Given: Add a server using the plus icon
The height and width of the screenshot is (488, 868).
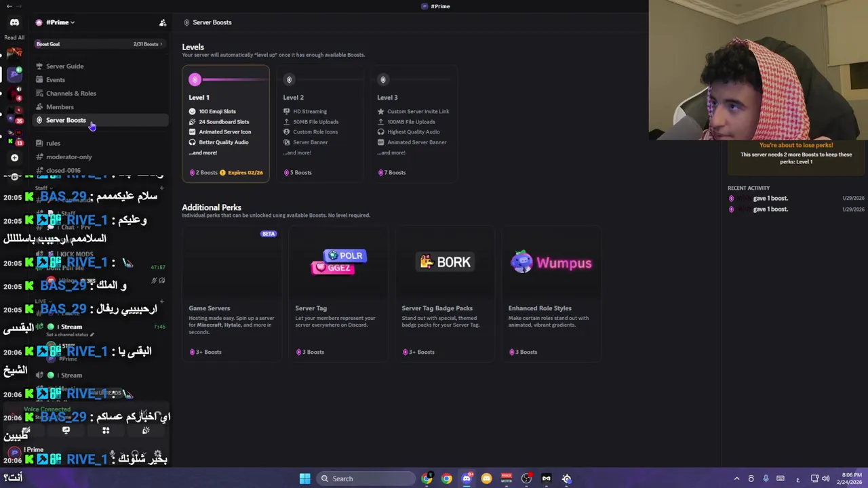Looking at the screenshot, I should coord(14,157).
